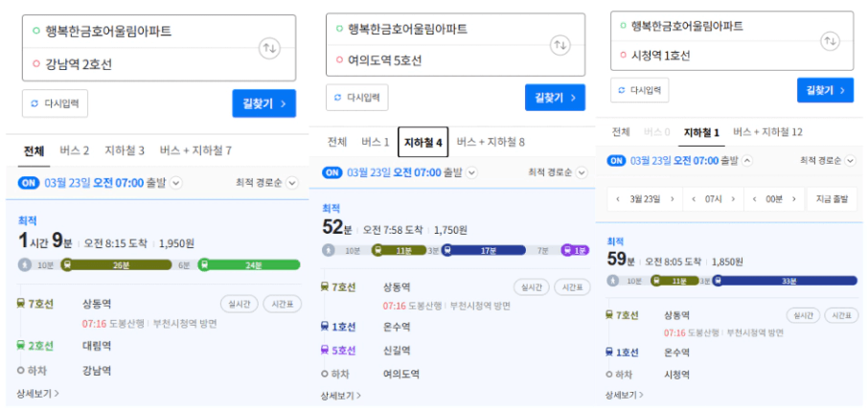Image resolution: width=868 pixels, height=411 pixels.
Task: Toggle the ON departure switch in 강남역 panel
Action: coord(30,183)
